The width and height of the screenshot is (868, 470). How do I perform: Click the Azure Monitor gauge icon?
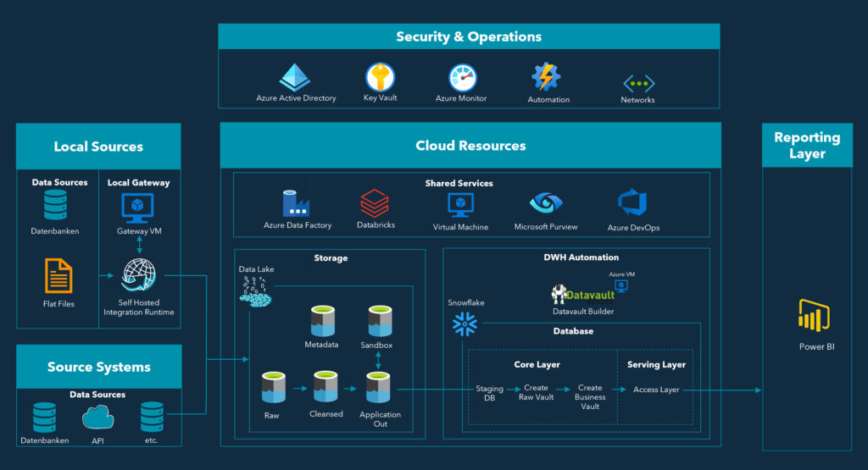coord(462,77)
